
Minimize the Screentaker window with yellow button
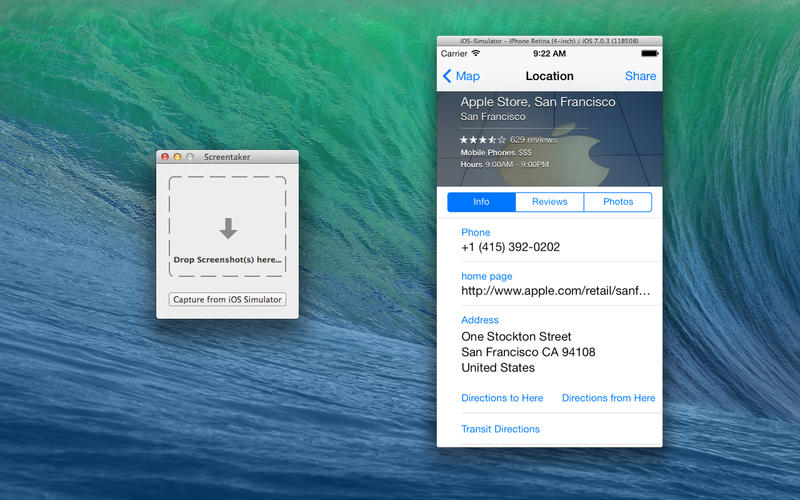click(x=177, y=157)
